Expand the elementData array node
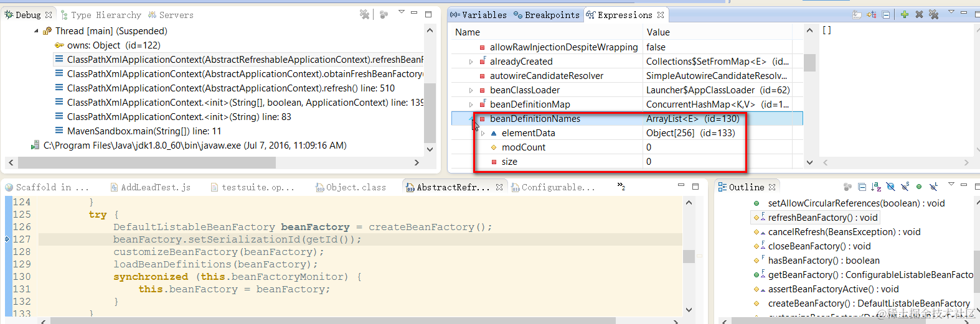This screenshot has width=980, height=324. (483, 133)
